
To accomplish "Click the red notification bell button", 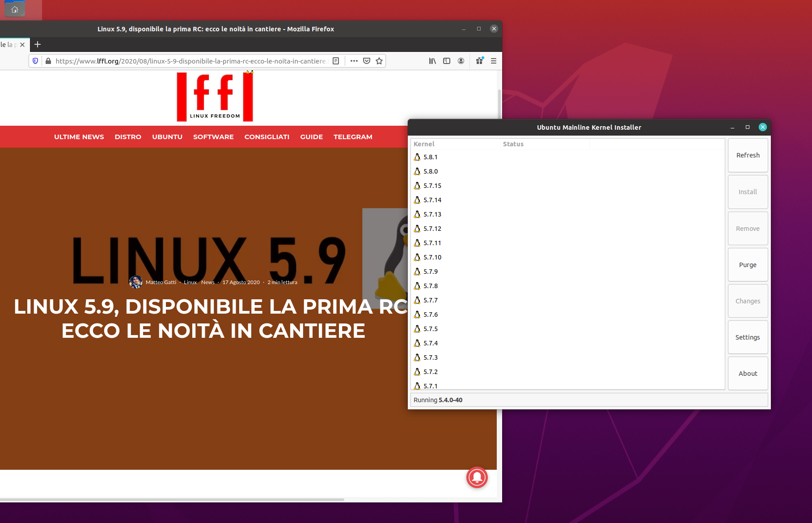I will tap(477, 477).
